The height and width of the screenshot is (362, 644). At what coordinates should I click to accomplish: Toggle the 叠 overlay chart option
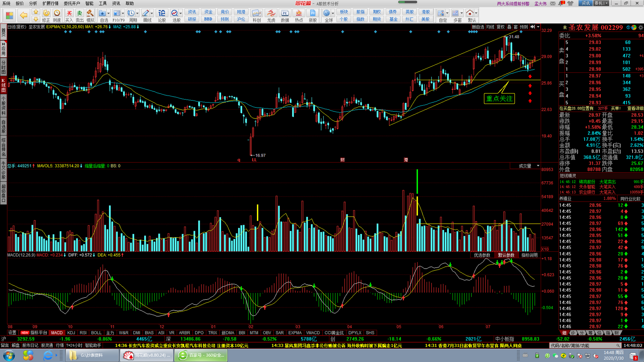[x=509, y=27]
